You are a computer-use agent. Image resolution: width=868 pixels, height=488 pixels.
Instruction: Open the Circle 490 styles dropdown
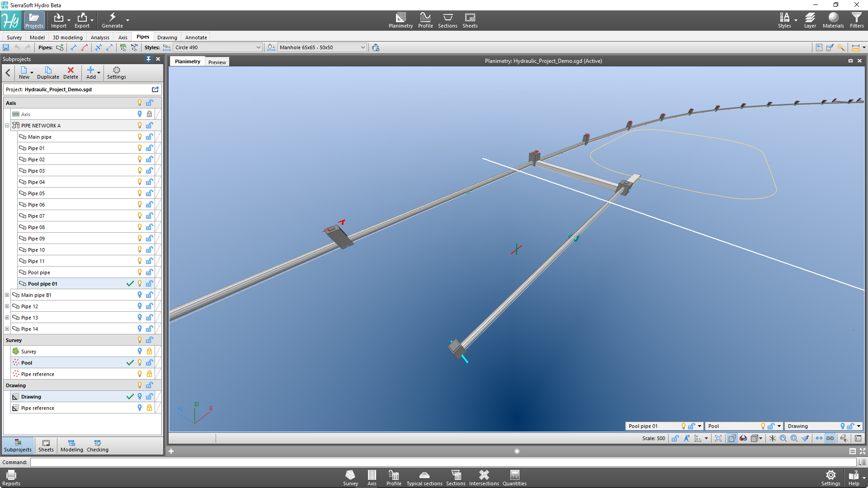(257, 47)
